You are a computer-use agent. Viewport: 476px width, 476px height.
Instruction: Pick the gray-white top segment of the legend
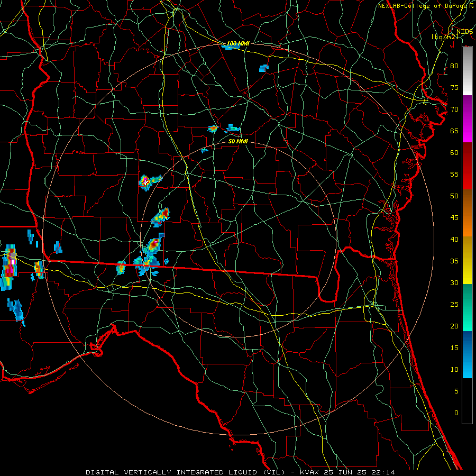(x=467, y=71)
